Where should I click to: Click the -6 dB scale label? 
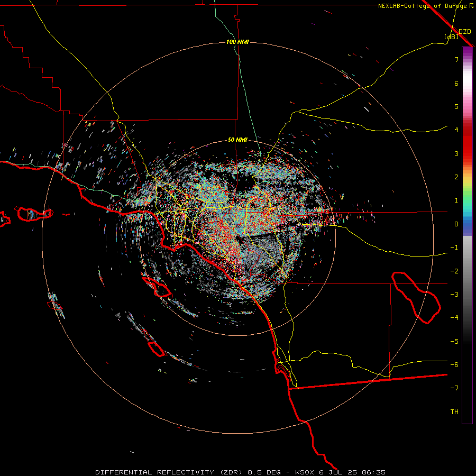(454, 365)
